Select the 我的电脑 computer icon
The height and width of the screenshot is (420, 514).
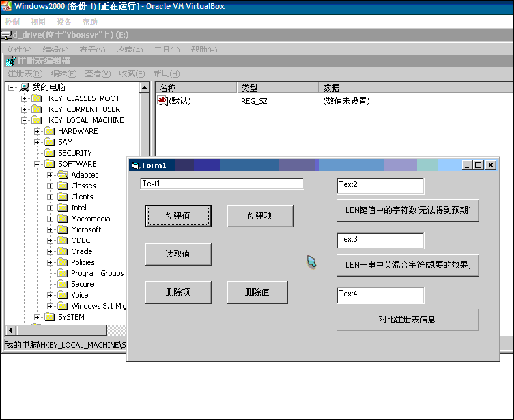[x=25, y=87]
